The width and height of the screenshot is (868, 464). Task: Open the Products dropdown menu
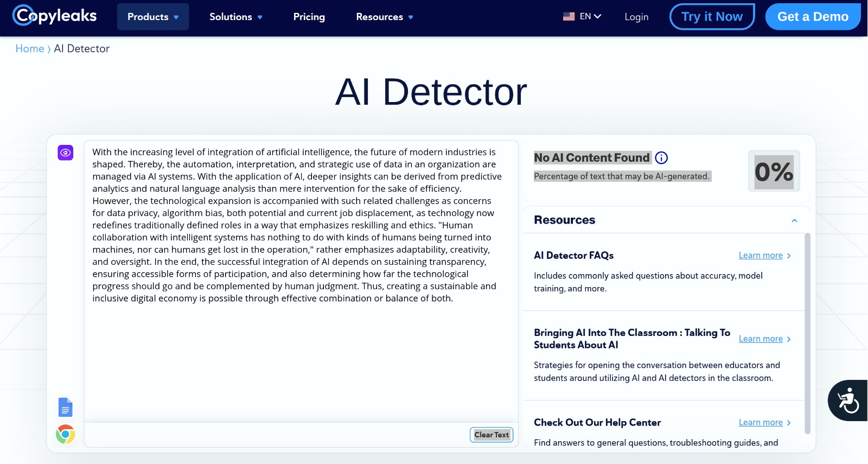click(152, 17)
